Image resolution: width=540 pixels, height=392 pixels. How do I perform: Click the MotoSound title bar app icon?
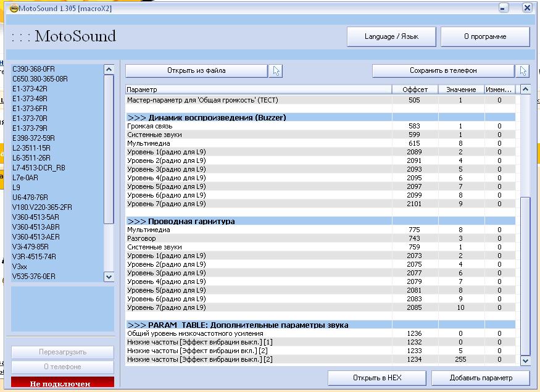click(14, 8)
